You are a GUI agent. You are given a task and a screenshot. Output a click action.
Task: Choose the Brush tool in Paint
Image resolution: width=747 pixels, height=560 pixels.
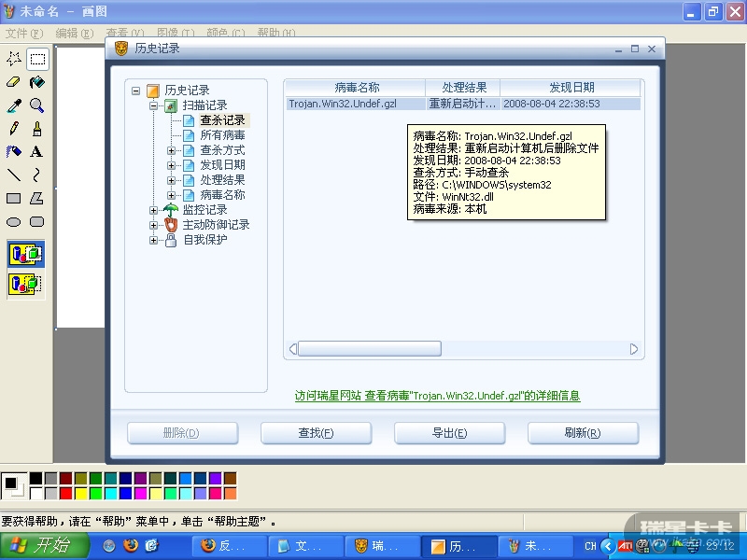click(x=37, y=129)
